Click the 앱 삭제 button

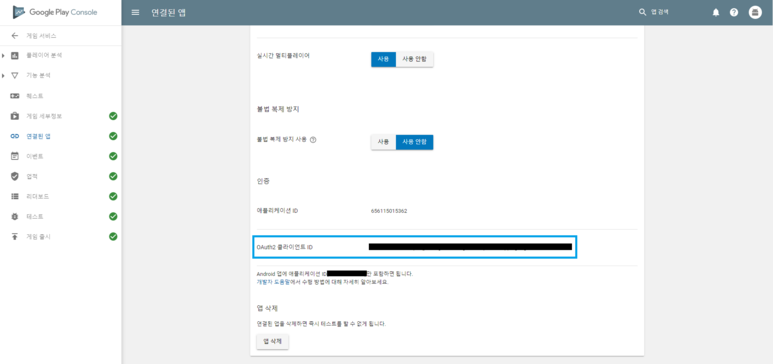pyautogui.click(x=273, y=341)
